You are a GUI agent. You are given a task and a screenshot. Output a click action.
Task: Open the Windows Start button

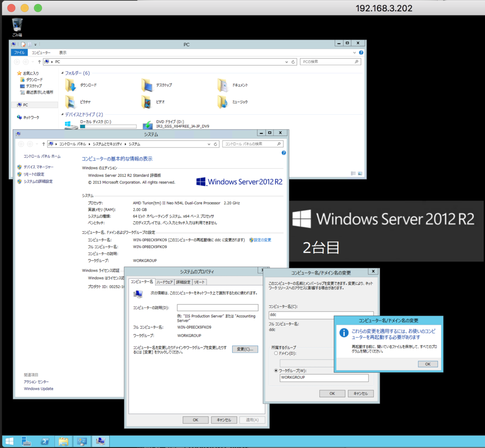(x=9, y=441)
